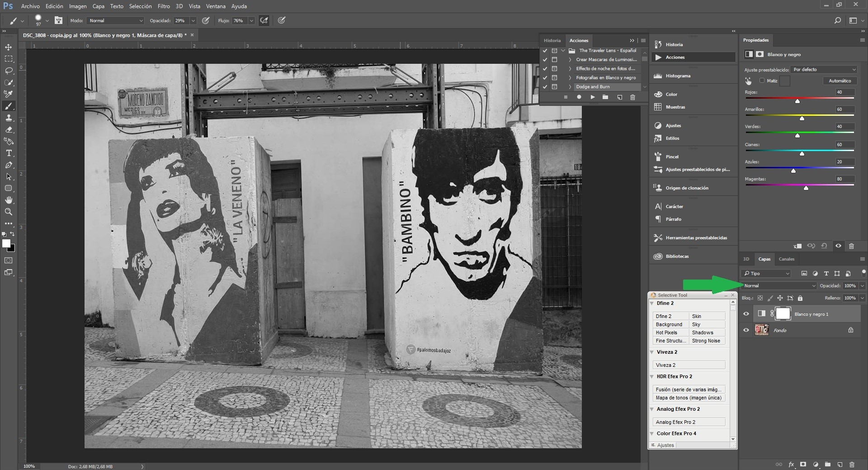Open the layer blend mode Normal dropdown
Viewport: 868px width, 470px height.
coord(779,286)
